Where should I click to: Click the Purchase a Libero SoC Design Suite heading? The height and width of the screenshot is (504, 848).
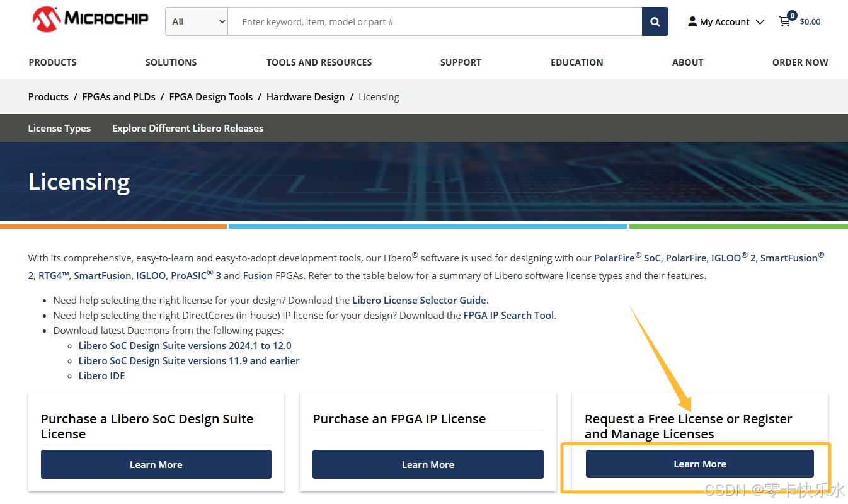(147, 427)
